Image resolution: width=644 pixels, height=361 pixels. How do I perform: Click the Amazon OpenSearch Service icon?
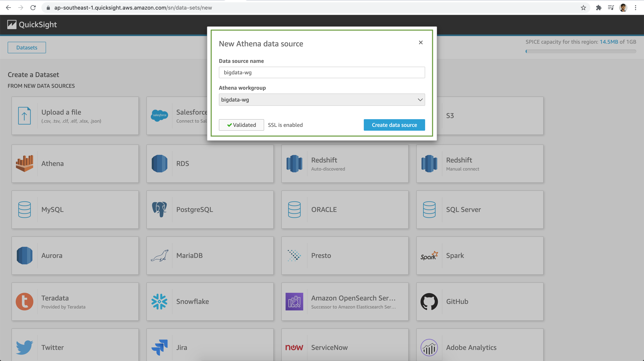[294, 301]
